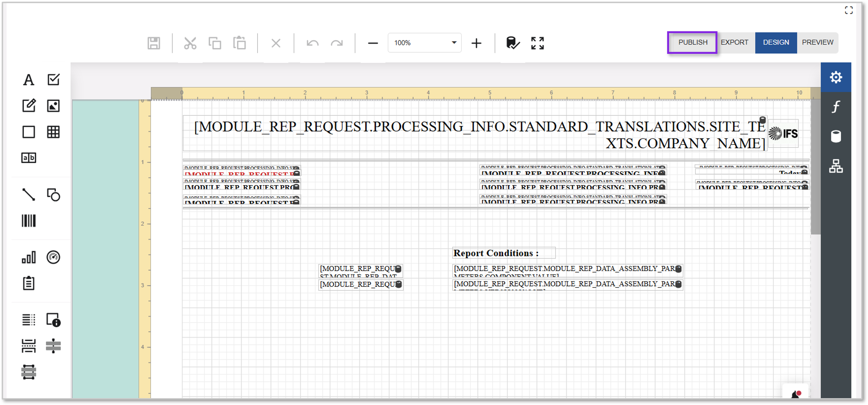
Task: Select the Bar chart tool
Action: pos(29,257)
